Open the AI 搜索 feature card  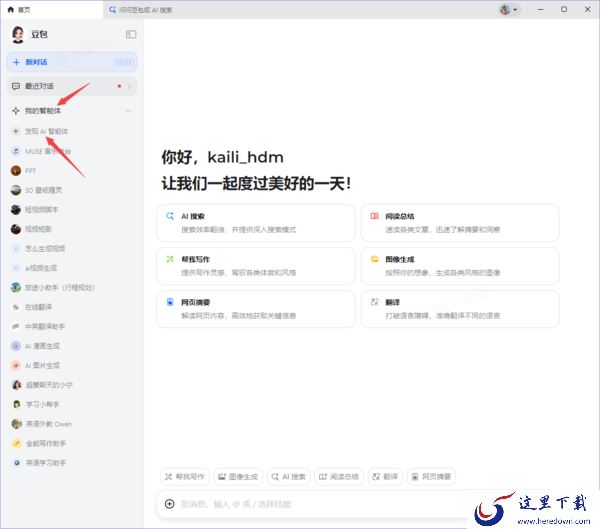256,223
